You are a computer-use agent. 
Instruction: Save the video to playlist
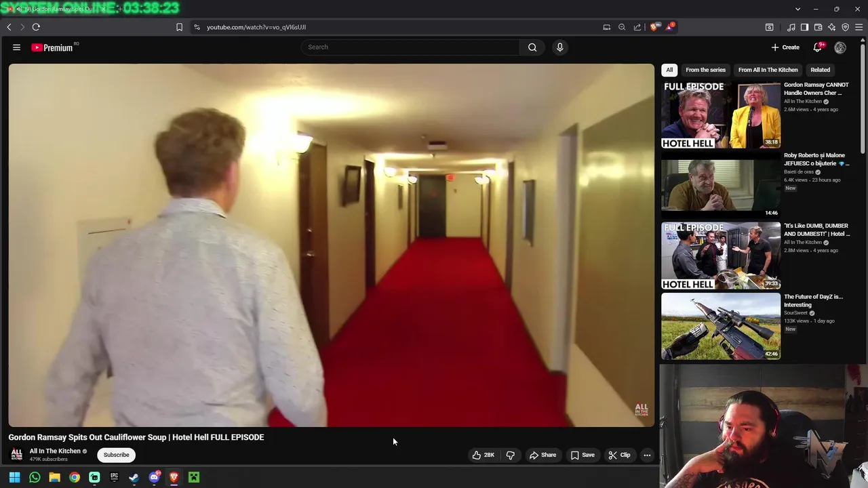coord(583,455)
